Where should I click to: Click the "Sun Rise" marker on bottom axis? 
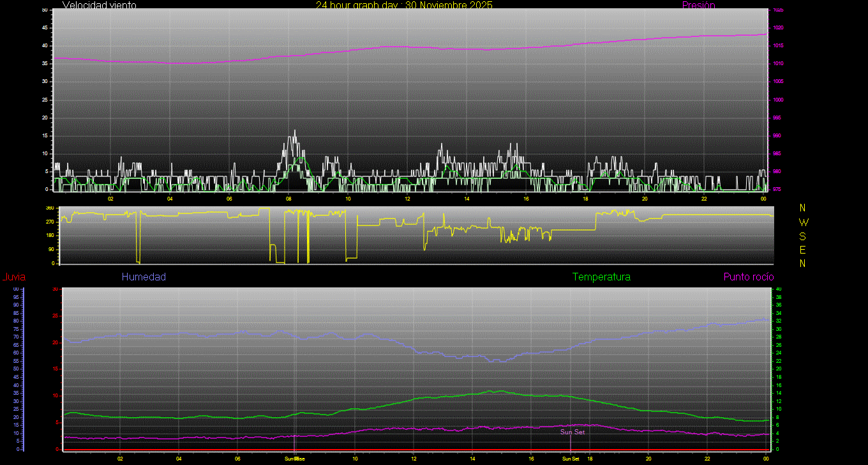(294, 459)
